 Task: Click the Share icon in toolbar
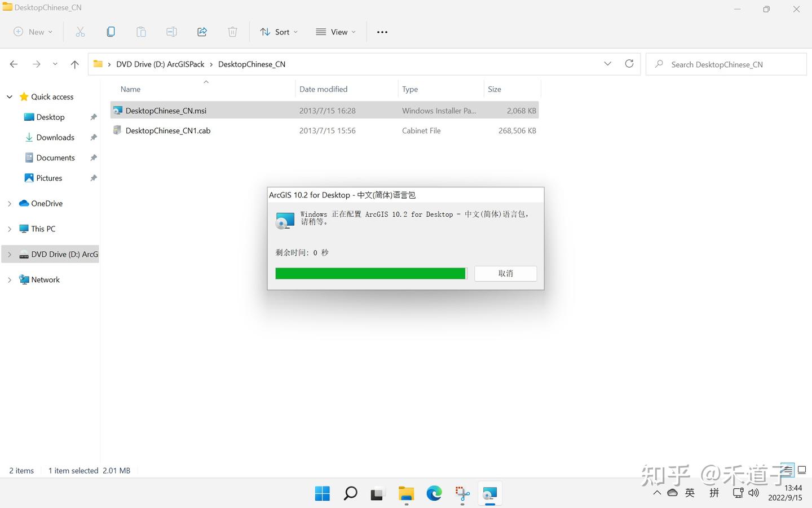[x=202, y=32]
